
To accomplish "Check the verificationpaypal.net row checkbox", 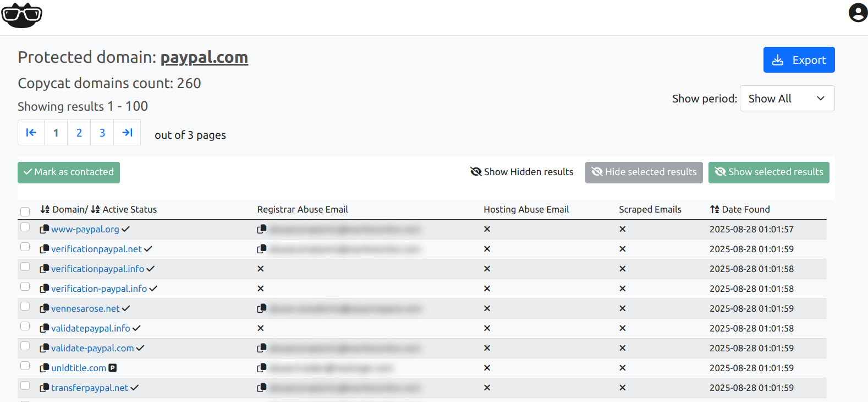I will click(x=25, y=247).
